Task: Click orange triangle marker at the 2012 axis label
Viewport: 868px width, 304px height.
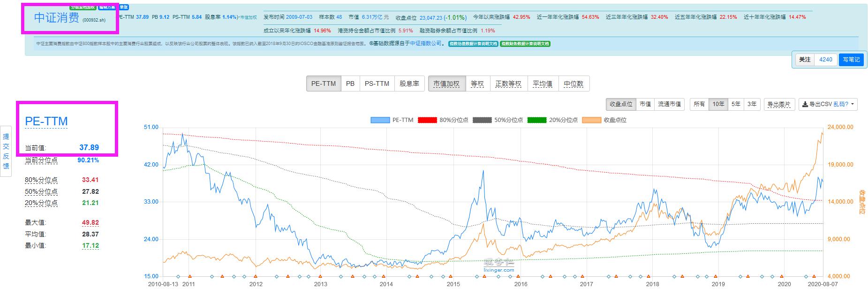Action: [x=256, y=276]
